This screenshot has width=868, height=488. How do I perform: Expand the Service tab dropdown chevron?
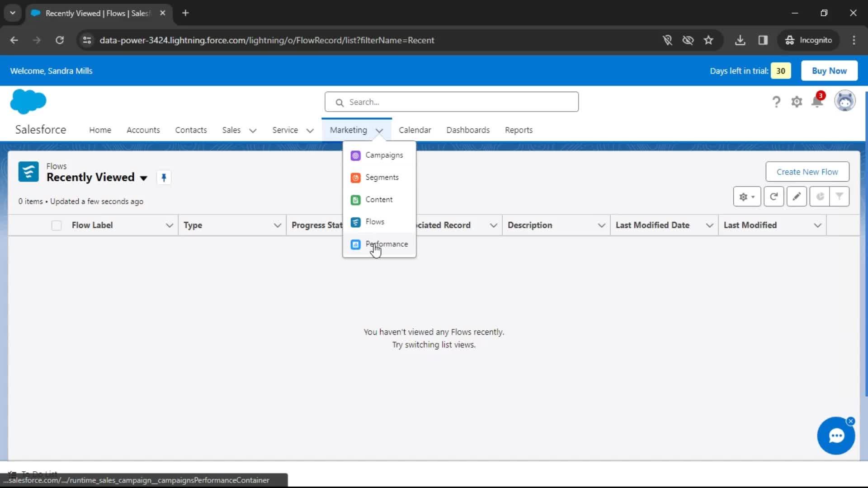[x=310, y=131]
